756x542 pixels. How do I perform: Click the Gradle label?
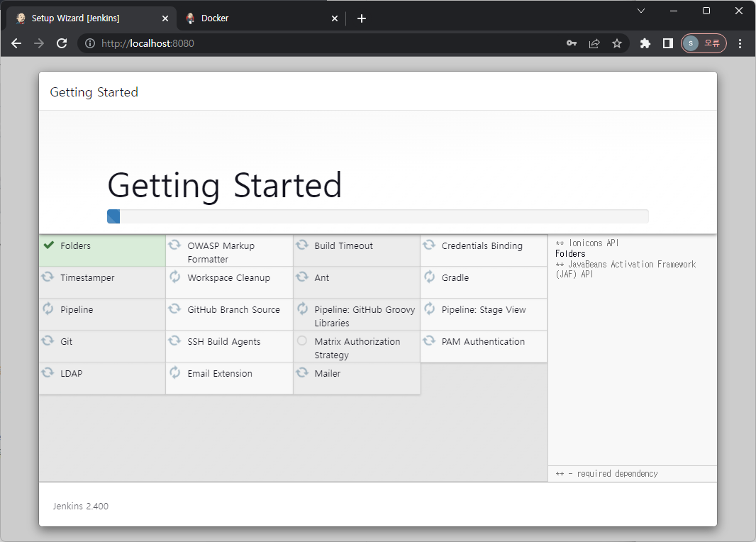point(455,278)
